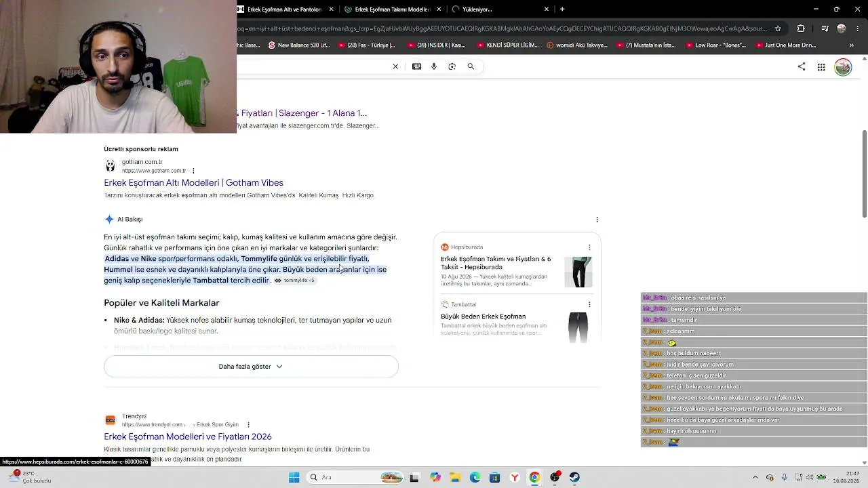Open the (39) INSIDER bookmark

pyautogui.click(x=436, y=45)
